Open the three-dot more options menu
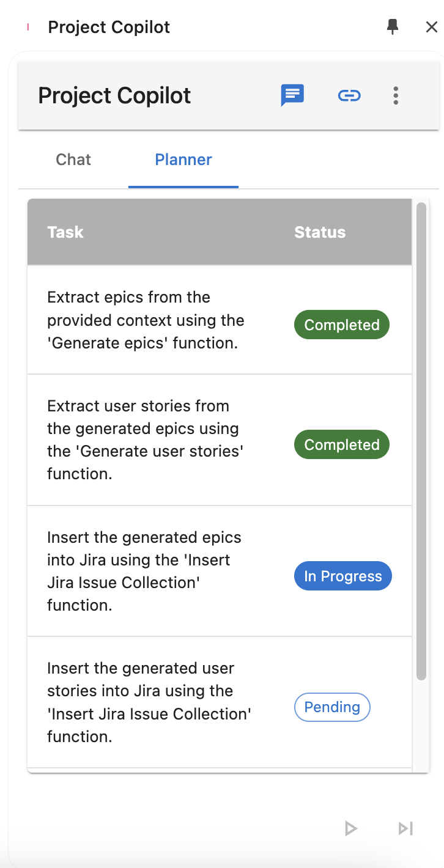 click(396, 95)
